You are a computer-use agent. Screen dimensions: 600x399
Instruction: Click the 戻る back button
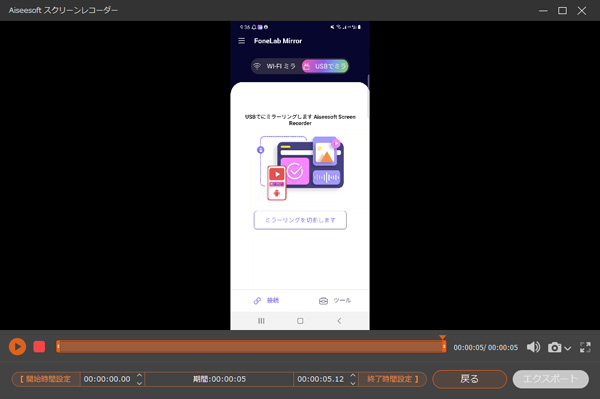[470, 379]
